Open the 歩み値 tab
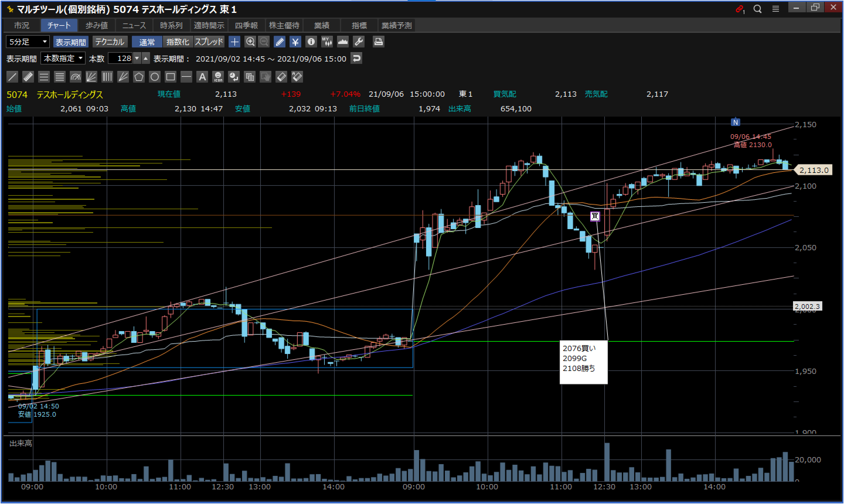This screenshot has height=504, width=844. click(96, 25)
